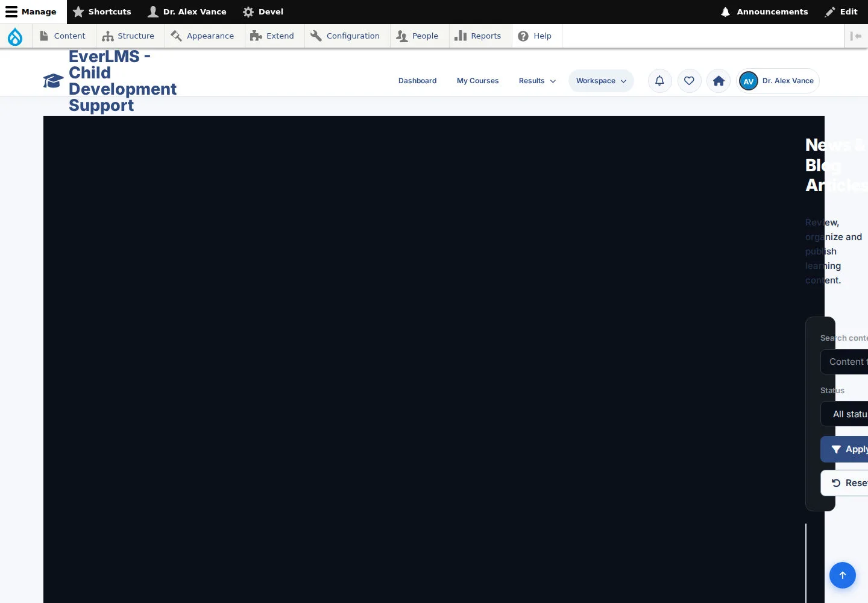The width and height of the screenshot is (868, 603).
Task: Open Announcements in the top bar
Action: coord(764,12)
